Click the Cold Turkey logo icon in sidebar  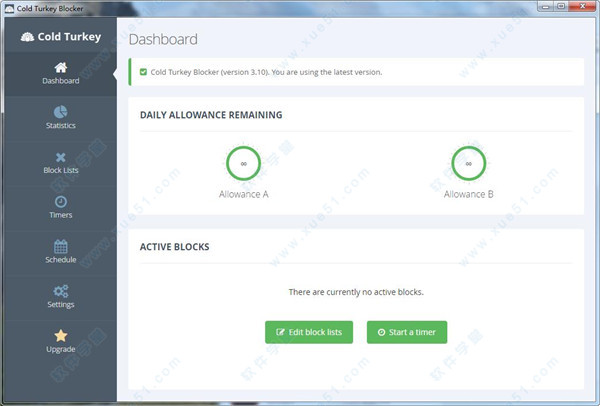click(27, 37)
